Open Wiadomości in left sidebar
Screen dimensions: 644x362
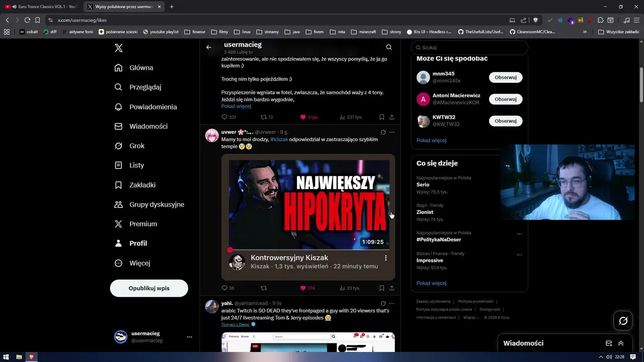click(x=141, y=126)
